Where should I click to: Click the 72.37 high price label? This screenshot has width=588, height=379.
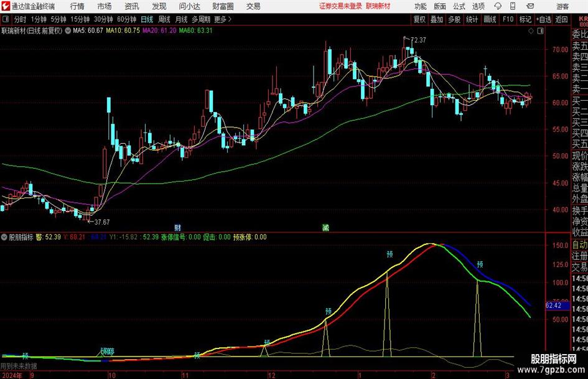[x=418, y=40]
